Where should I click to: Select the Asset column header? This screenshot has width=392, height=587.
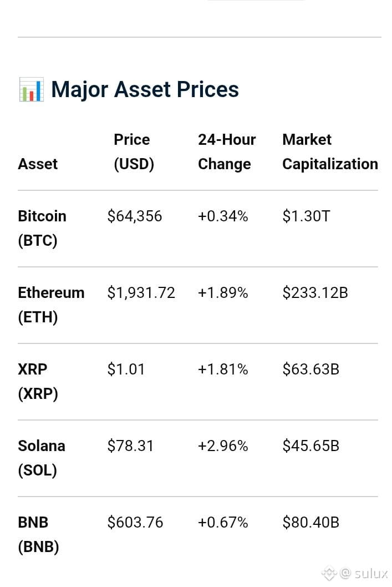[38, 164]
